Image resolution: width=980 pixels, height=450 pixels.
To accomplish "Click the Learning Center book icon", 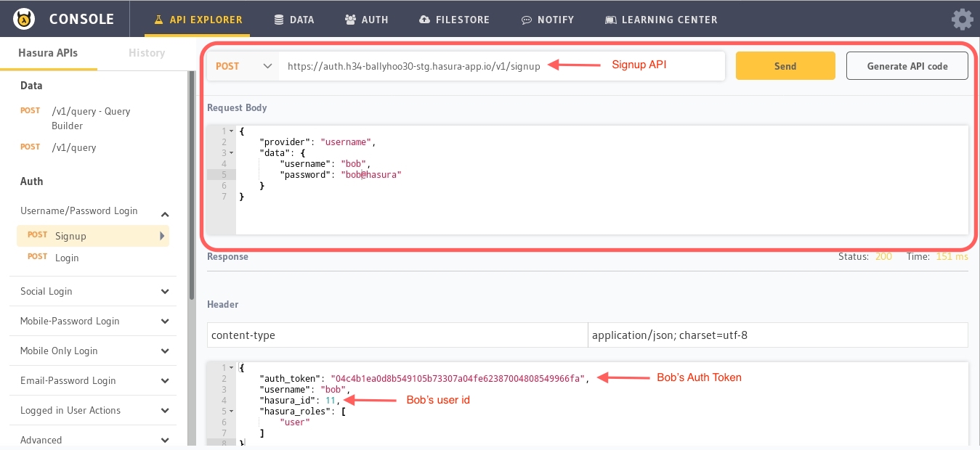I will [x=611, y=20].
